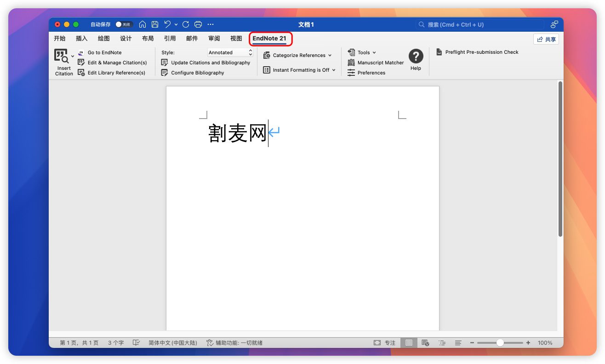Switch to web layout view
Image resolution: width=605 pixels, height=364 pixels.
click(x=425, y=343)
